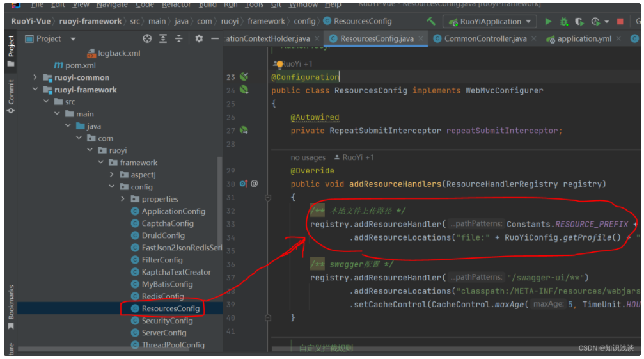644x359 pixels.
Task: Toggle the Project side tool window
Action: tap(11, 51)
